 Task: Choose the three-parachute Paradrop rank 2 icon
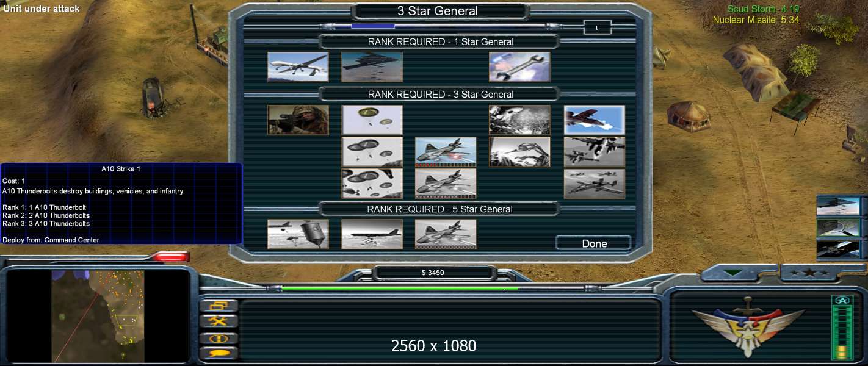[372, 152]
